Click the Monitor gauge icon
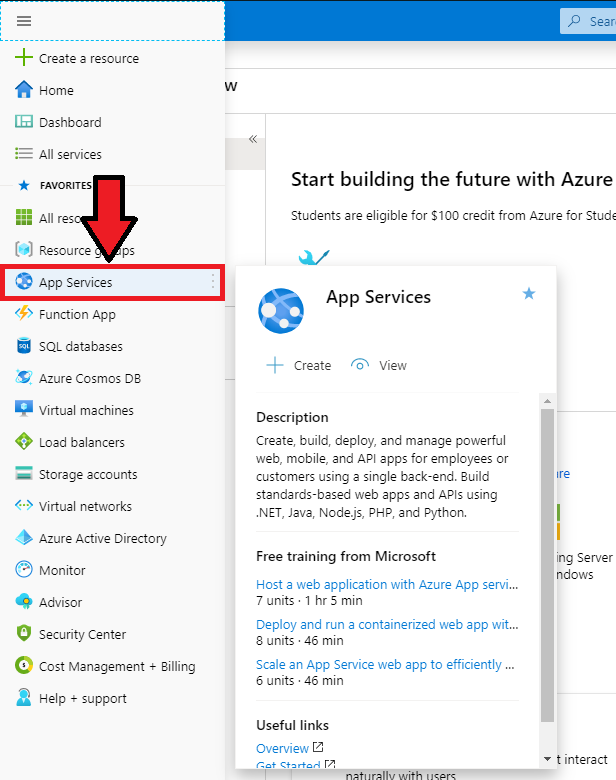The width and height of the screenshot is (616, 780). pyautogui.click(x=23, y=570)
